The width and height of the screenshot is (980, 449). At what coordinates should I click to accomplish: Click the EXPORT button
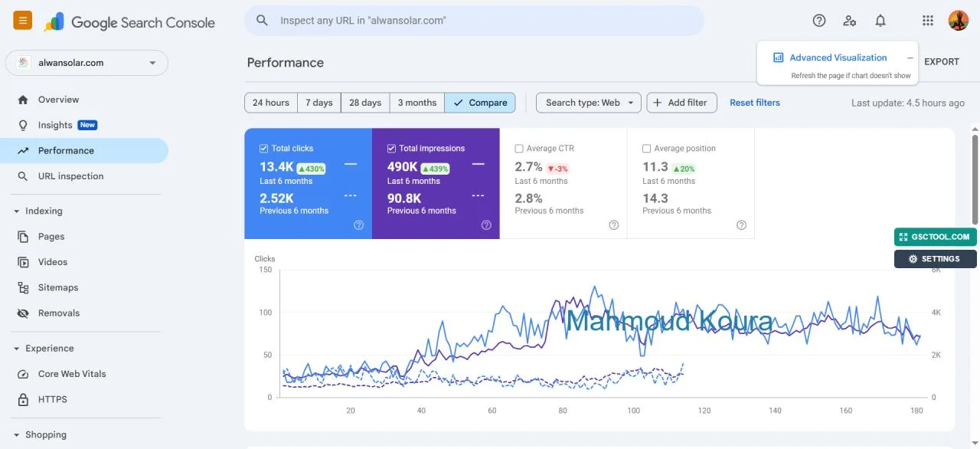(x=942, y=62)
